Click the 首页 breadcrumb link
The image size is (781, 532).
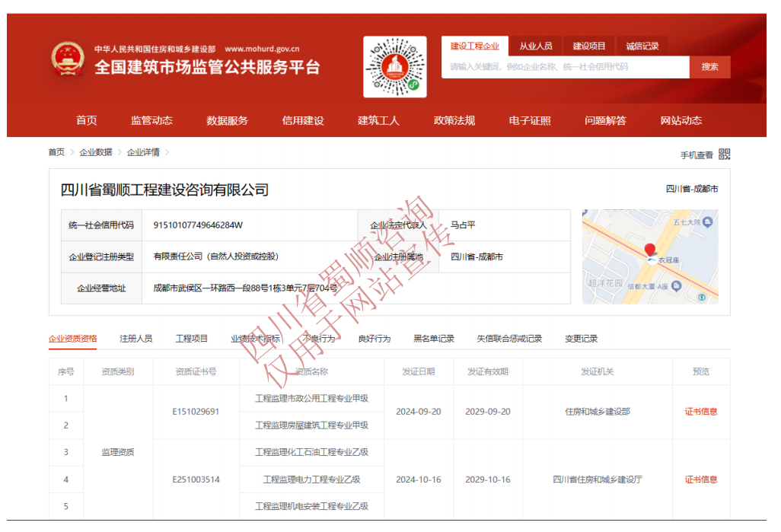point(56,152)
